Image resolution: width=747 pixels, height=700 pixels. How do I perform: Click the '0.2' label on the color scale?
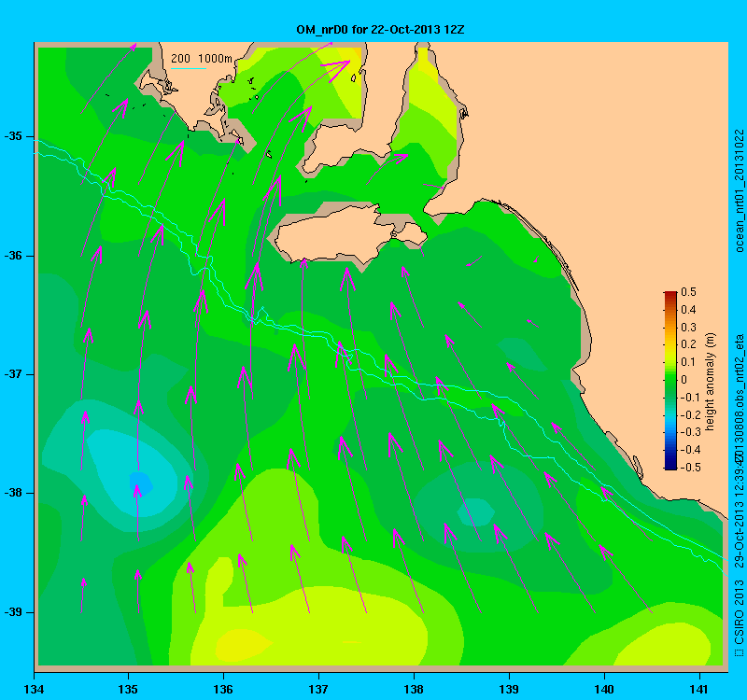click(688, 344)
